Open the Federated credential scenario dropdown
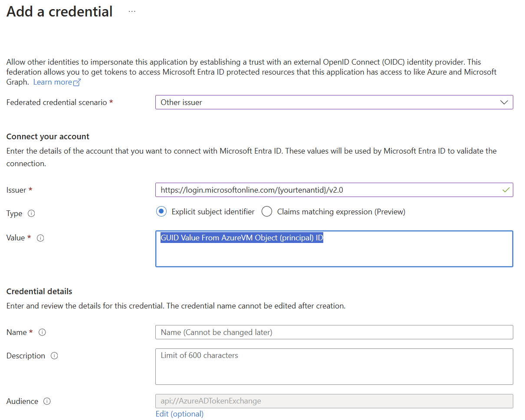 (x=334, y=102)
